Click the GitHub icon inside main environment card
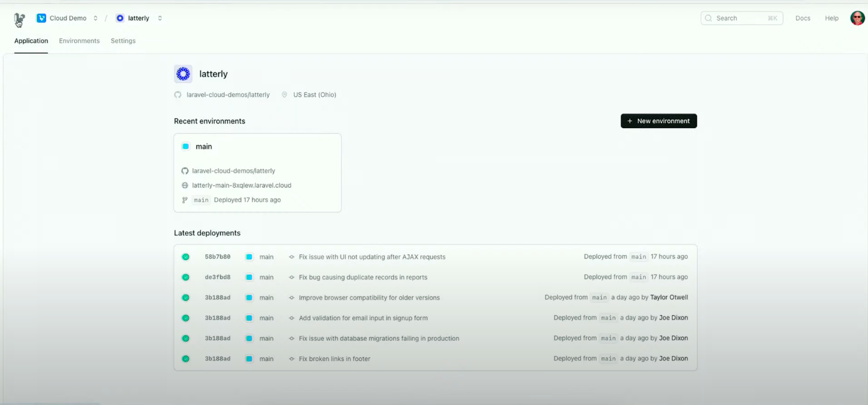The image size is (868, 405). [x=185, y=171]
